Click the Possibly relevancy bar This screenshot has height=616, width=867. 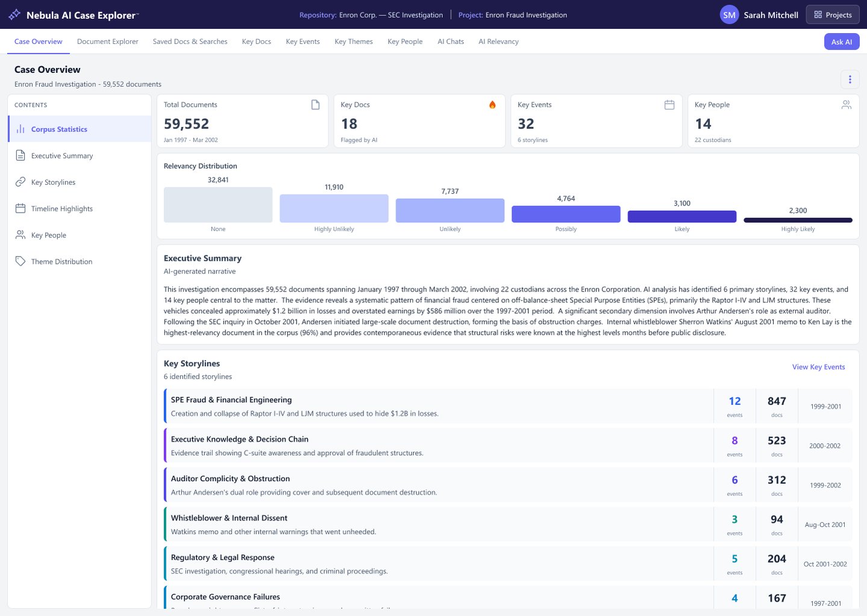[566, 214]
